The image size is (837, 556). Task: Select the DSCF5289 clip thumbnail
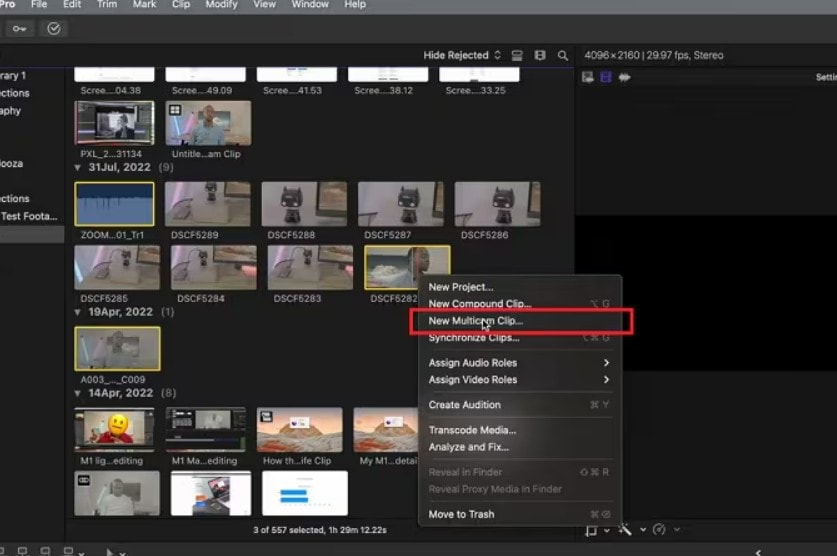pos(208,204)
